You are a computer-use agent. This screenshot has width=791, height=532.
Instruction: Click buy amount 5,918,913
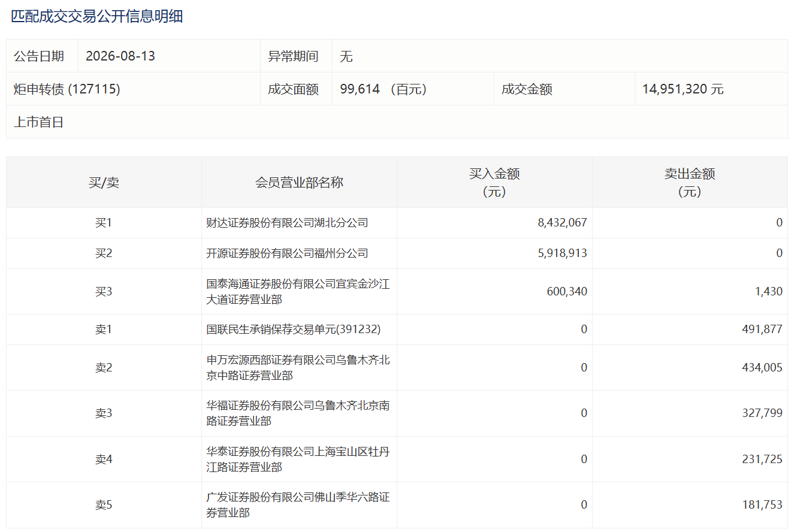point(563,253)
